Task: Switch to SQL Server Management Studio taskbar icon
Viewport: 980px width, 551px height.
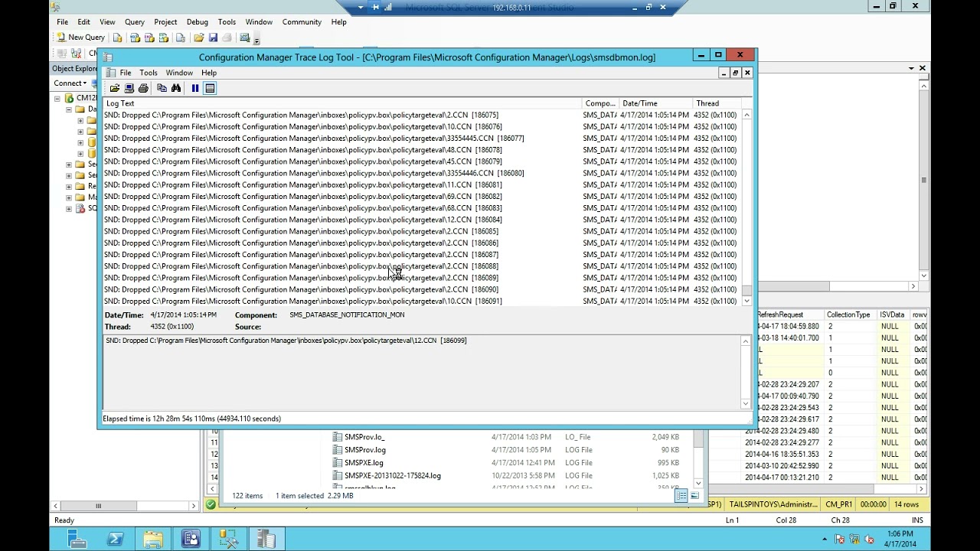Action: 228,539
